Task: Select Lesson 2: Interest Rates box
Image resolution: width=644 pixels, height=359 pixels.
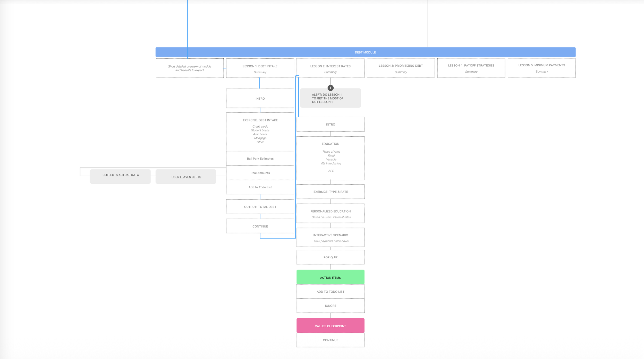Action: pos(330,68)
